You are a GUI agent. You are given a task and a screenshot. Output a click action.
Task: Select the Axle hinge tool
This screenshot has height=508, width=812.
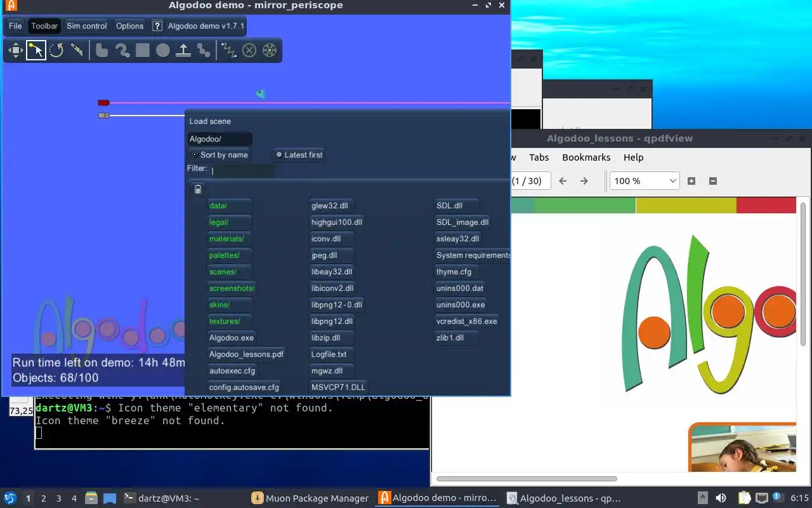coord(270,50)
